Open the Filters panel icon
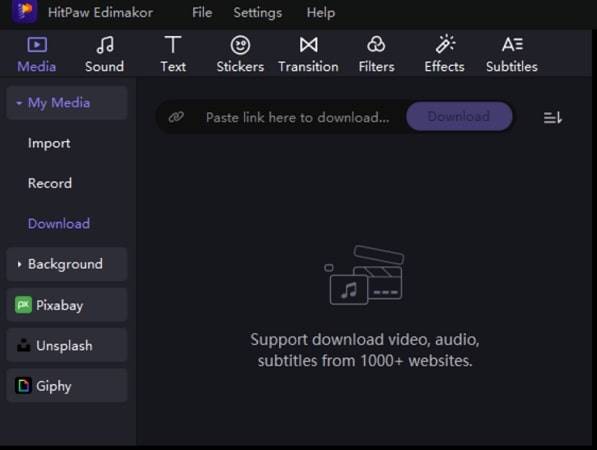Image resolution: width=597 pixels, height=450 pixels. coord(376,45)
